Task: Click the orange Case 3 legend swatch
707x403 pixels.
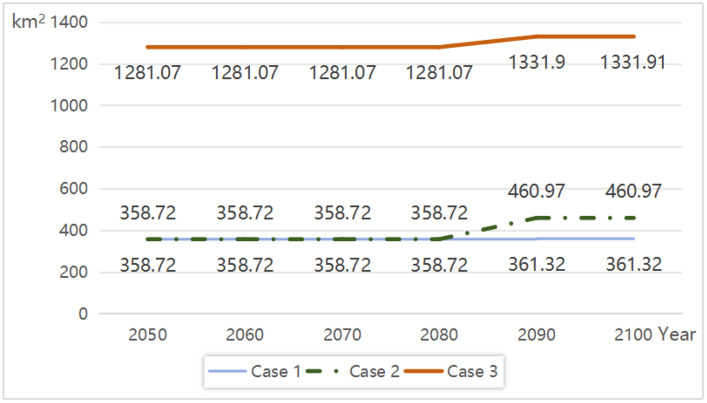Action: point(424,371)
